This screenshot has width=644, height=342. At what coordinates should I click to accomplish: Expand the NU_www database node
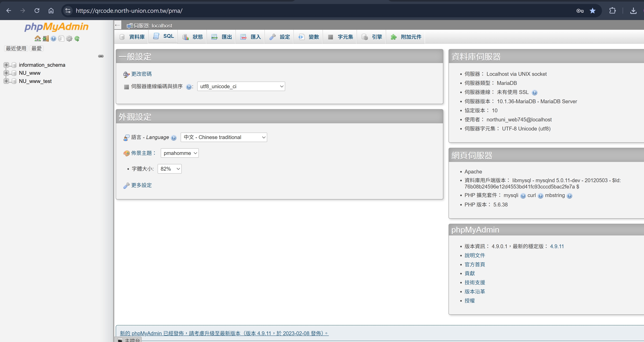coord(6,73)
